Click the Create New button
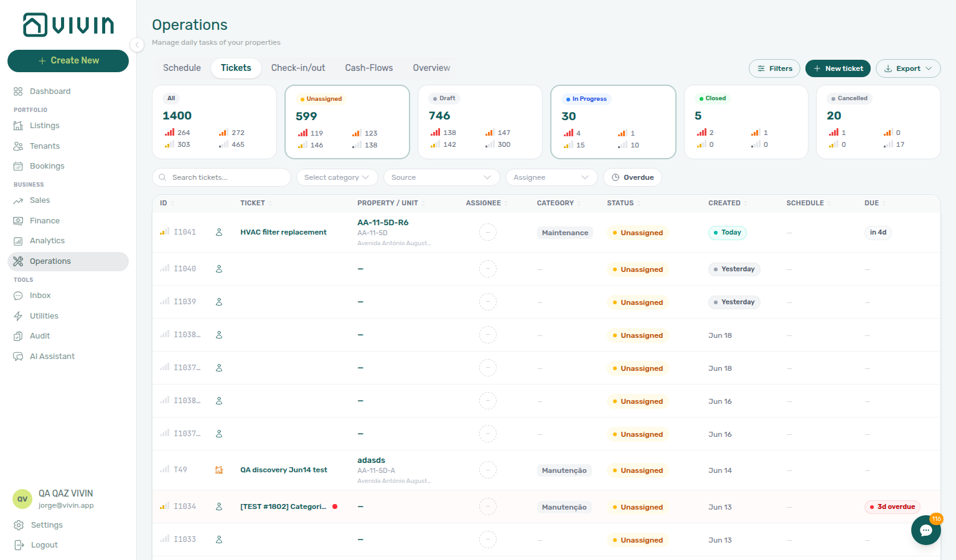956x560 pixels. coord(68,60)
